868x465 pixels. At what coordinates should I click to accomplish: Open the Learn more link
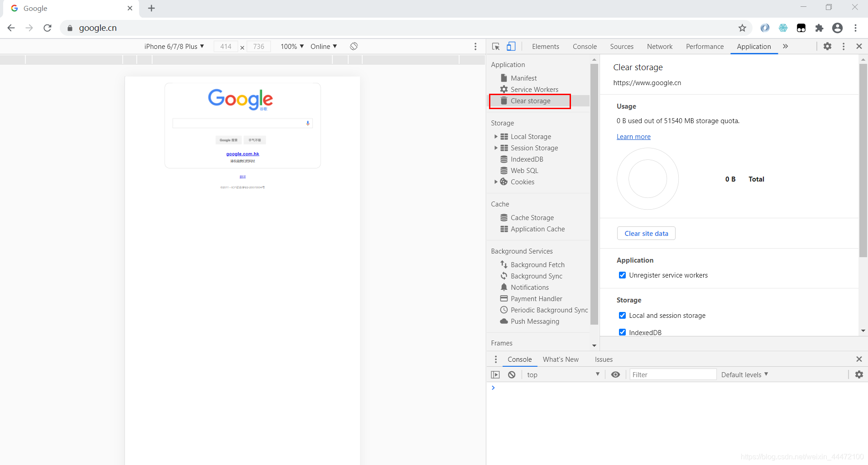pos(633,137)
